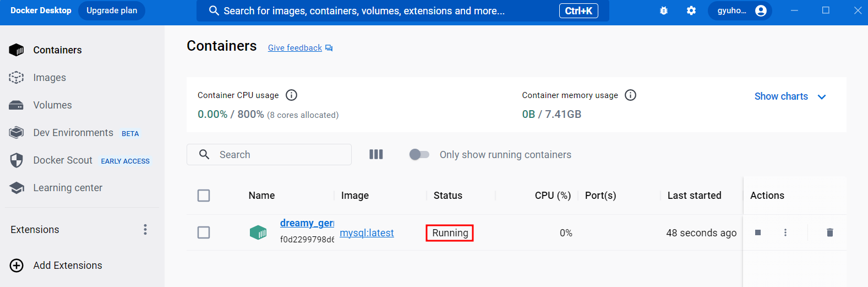Open the row's three-dot actions menu
868x287 pixels.
point(785,232)
